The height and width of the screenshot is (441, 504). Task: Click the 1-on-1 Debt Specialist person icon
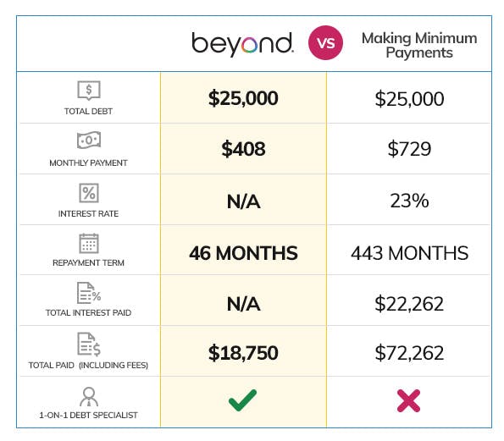89,397
